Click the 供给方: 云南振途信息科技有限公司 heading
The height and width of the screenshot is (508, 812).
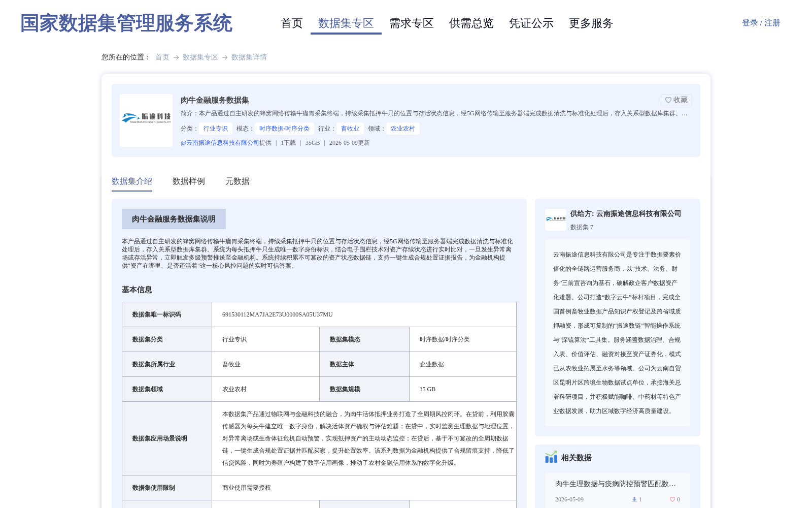coord(626,213)
